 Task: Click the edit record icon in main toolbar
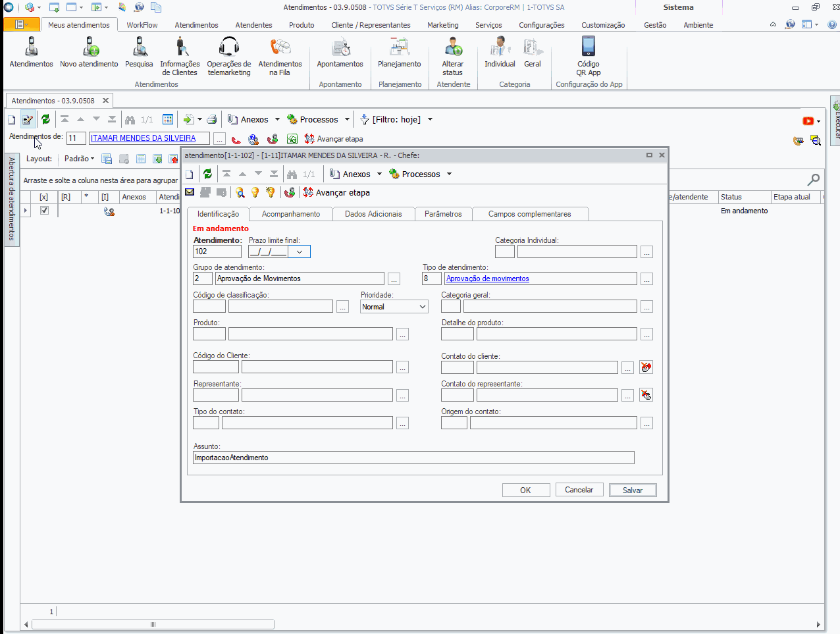coord(28,119)
